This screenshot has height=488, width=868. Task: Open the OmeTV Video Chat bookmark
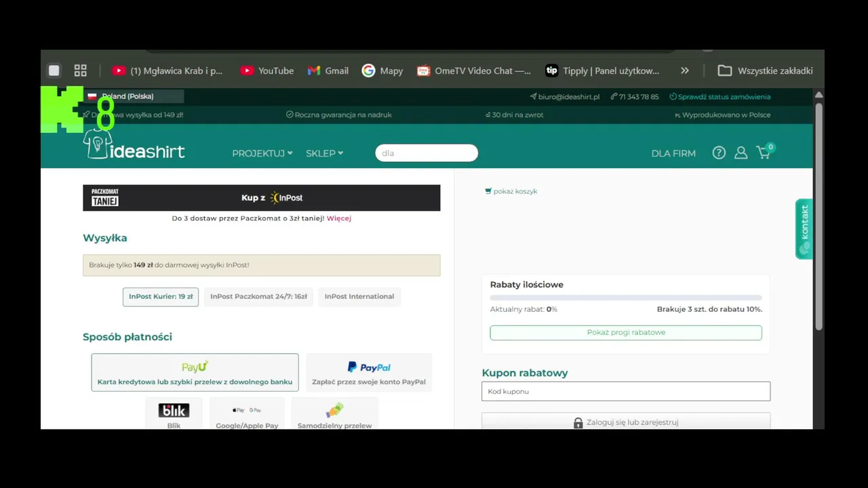coord(473,70)
